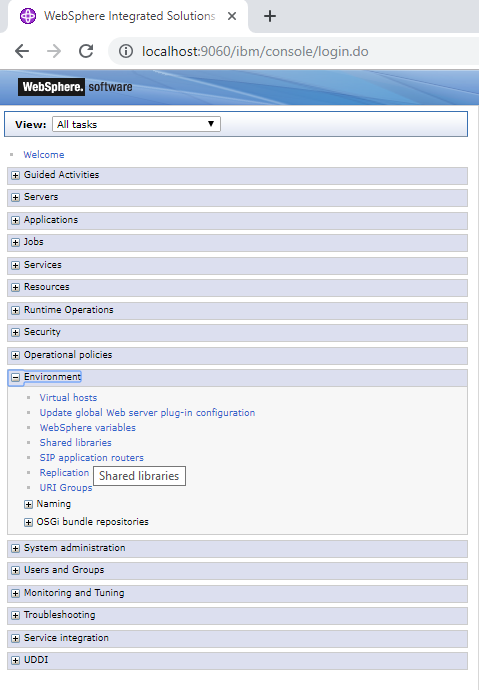Collapse Environment section with minus icon

click(x=15, y=377)
